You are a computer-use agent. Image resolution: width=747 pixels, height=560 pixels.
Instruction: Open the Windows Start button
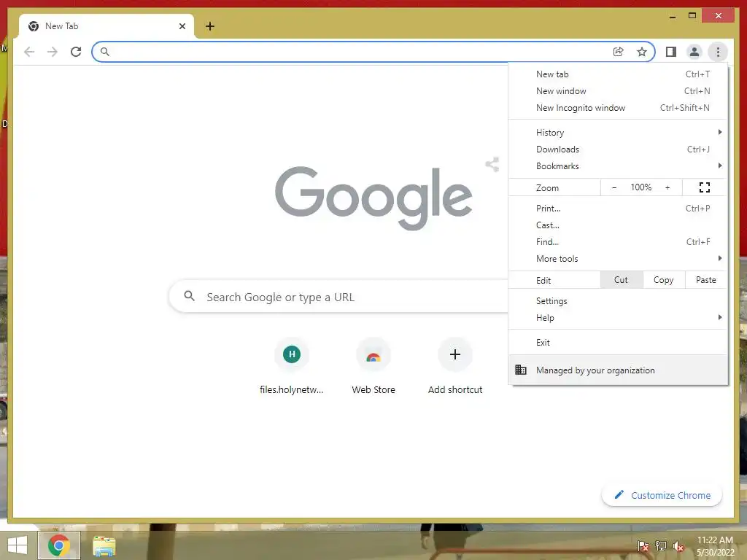(x=18, y=545)
